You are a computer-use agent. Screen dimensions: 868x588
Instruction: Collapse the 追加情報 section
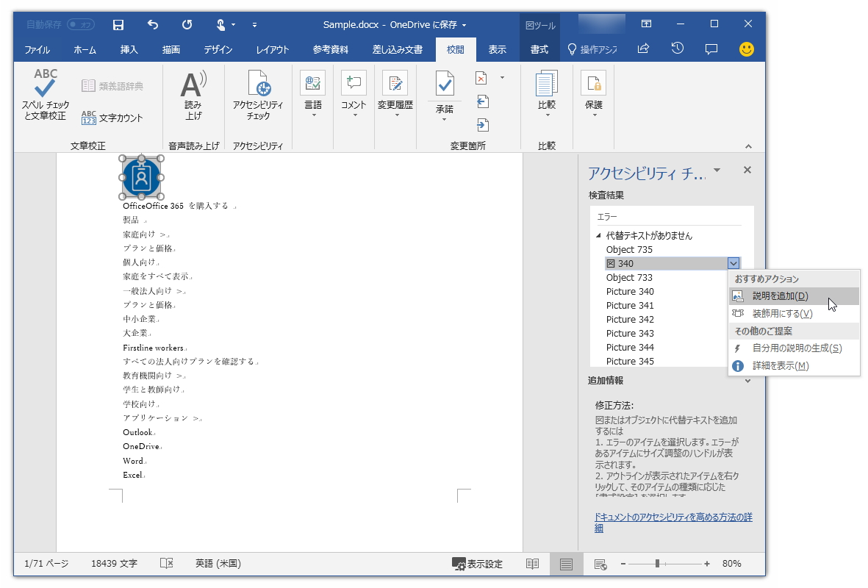748,381
